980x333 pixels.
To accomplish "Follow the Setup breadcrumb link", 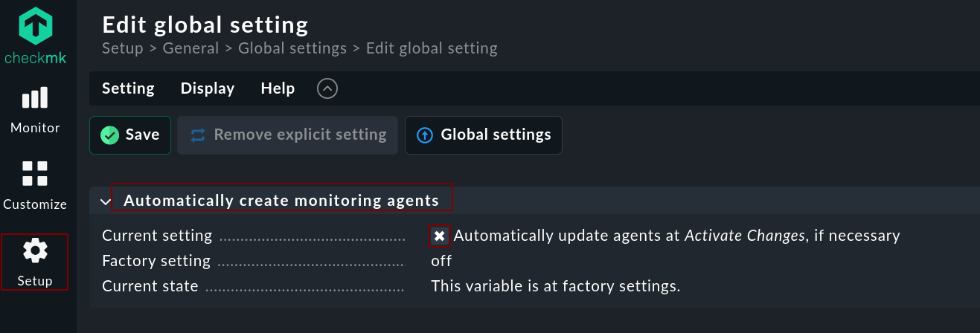I will pyautogui.click(x=122, y=48).
